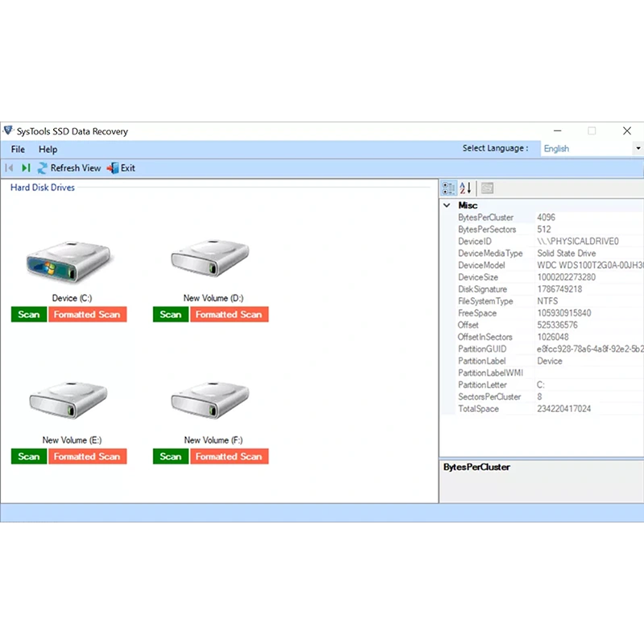Open the Select Language dropdown
This screenshot has width=644, height=644.
[592, 148]
